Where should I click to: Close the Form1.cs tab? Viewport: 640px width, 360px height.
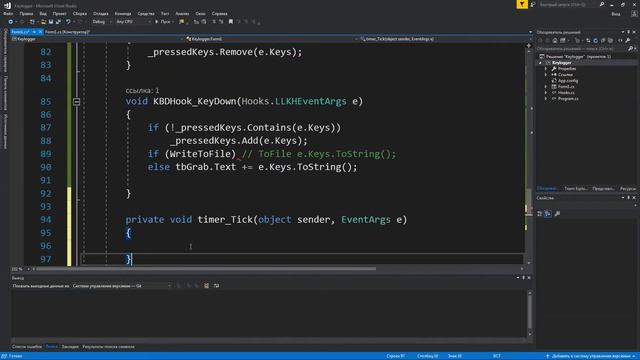coord(40,32)
